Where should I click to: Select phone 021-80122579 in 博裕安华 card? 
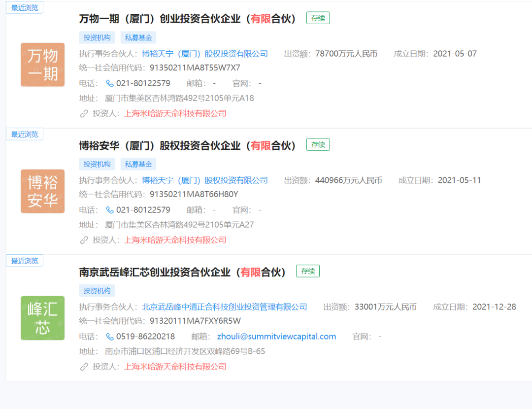[143, 210]
